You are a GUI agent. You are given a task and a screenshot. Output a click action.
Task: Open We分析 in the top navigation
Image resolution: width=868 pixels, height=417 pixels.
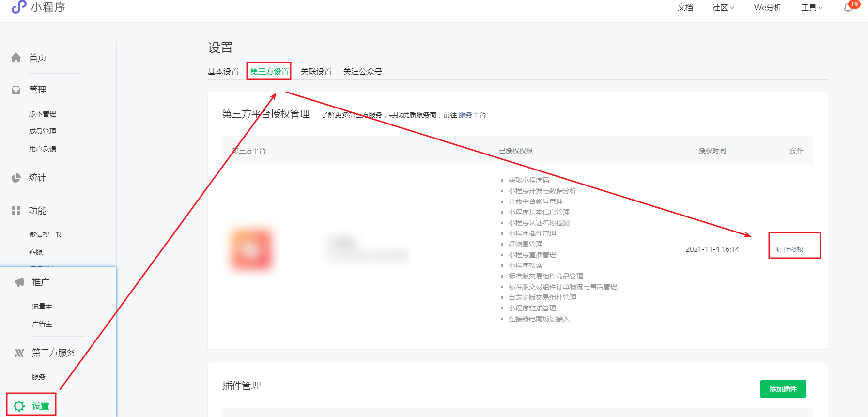pos(768,8)
